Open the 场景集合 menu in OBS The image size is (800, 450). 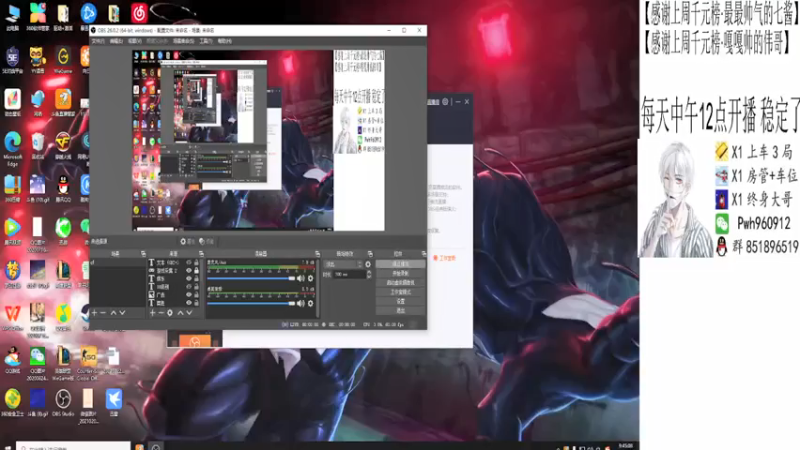[184, 41]
